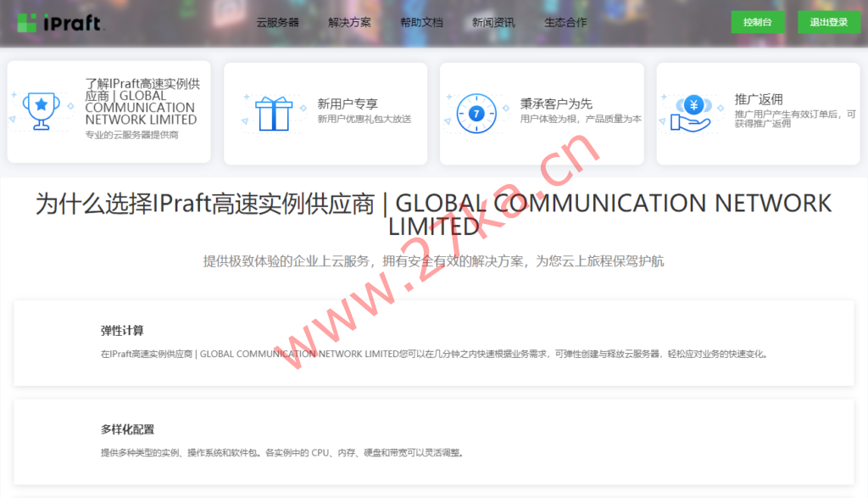Viewport: 868px width, 498px height.
Task: Click the green 控制台 button
Action: [x=757, y=22]
